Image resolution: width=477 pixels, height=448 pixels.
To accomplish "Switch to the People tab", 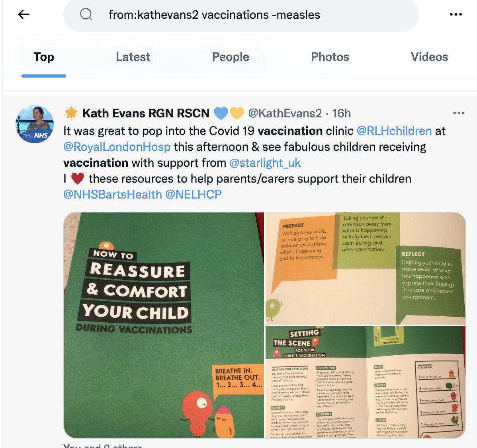I will (x=231, y=57).
